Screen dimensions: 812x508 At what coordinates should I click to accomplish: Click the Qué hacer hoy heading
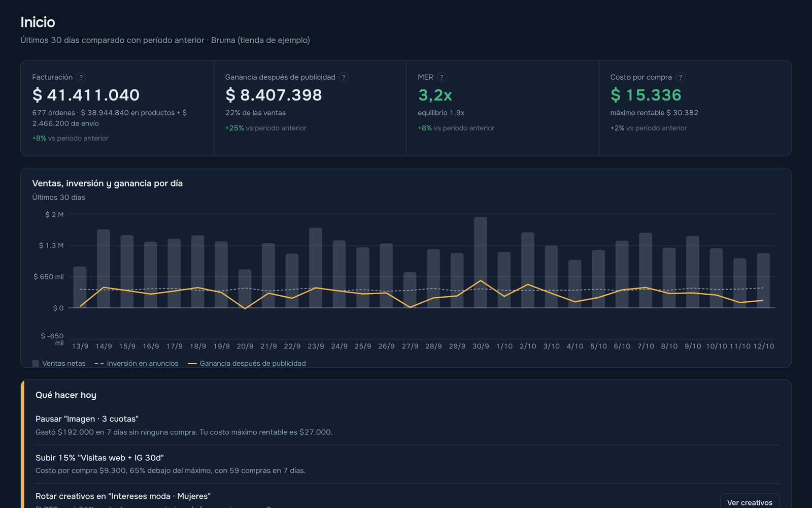click(66, 395)
